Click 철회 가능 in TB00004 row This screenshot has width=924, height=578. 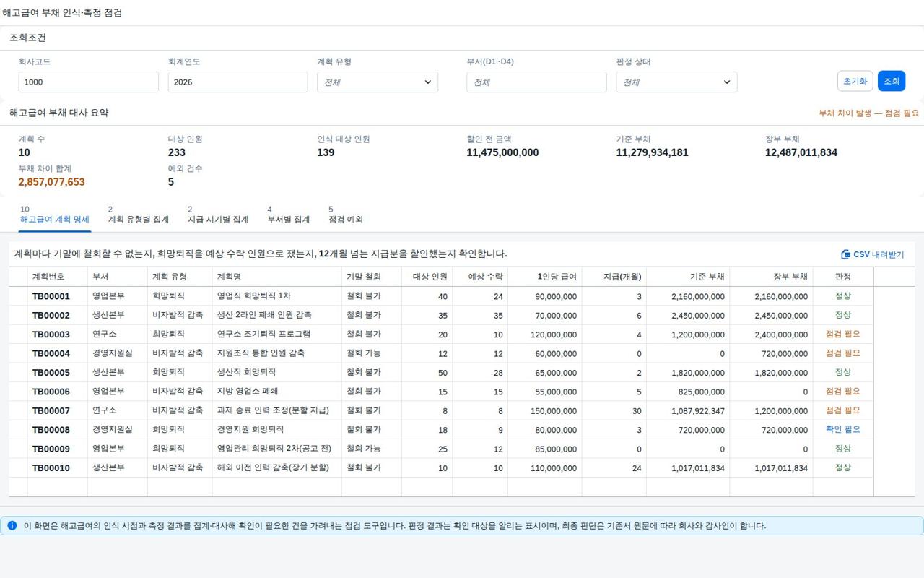pyautogui.click(x=364, y=353)
